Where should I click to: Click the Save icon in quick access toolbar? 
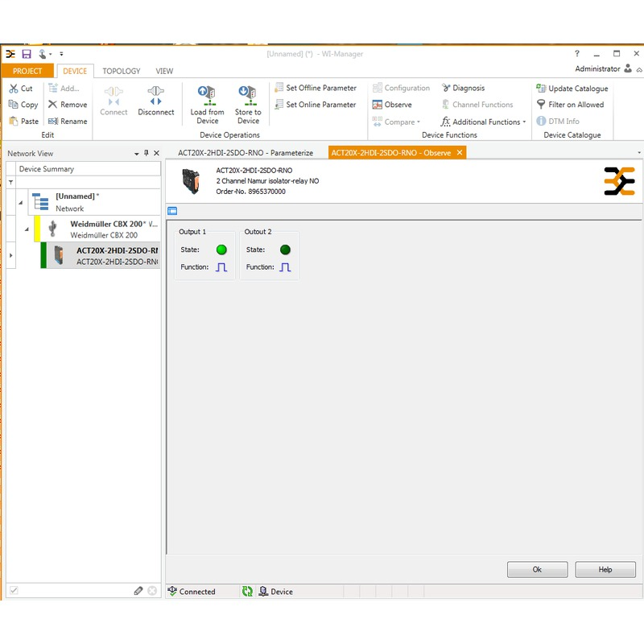tap(27, 54)
